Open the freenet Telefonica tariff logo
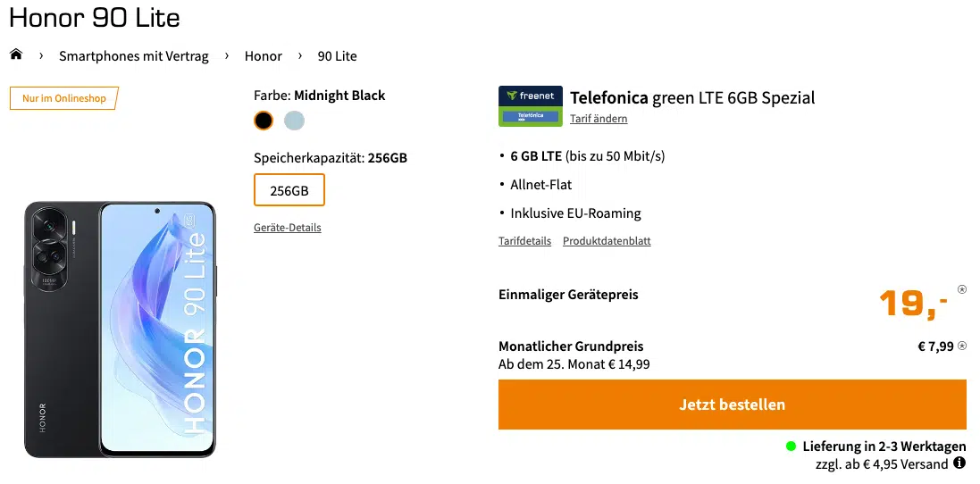 [529, 106]
